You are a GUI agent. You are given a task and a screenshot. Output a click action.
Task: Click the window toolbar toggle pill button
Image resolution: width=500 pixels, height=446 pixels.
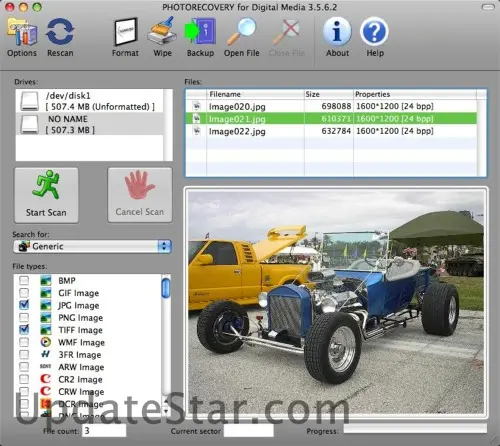488,7
